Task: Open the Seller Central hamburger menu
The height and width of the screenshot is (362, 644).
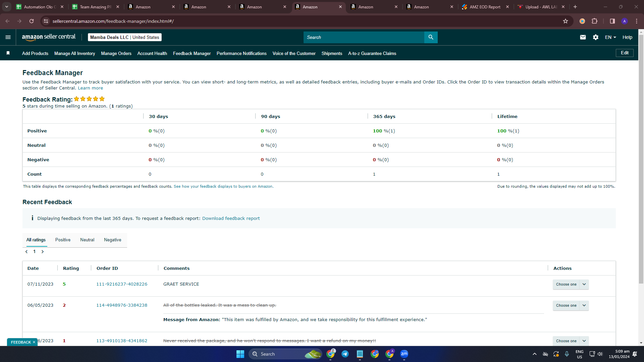Action: click(x=8, y=37)
